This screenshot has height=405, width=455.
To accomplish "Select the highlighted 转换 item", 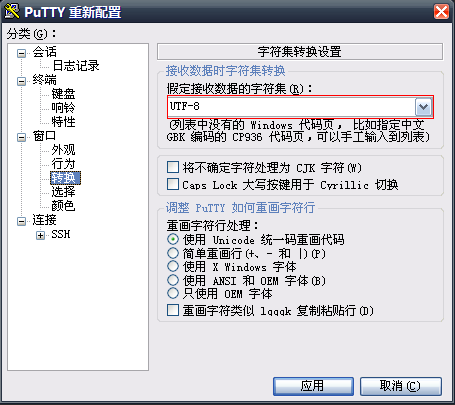I will pos(65,178).
